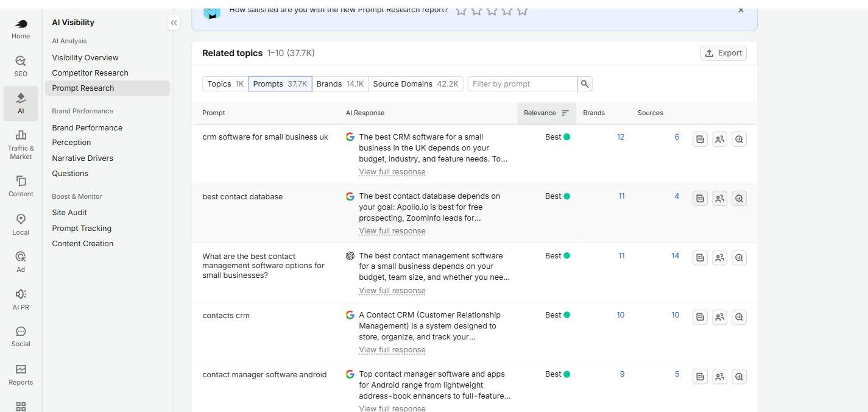The image size is (868, 412).
Task: Open brands count 9 for 'contact manager software android'
Action: [622, 374]
